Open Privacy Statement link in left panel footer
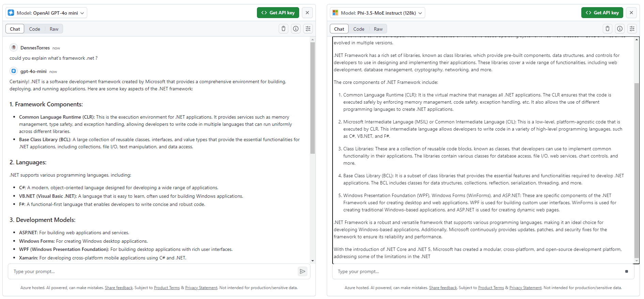This screenshot has height=299, width=644. point(201,288)
